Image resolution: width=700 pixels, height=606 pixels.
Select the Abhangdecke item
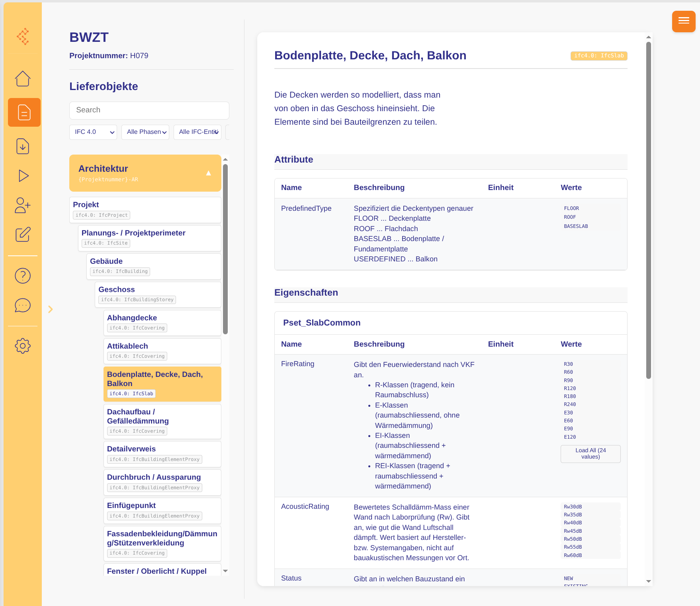162,323
